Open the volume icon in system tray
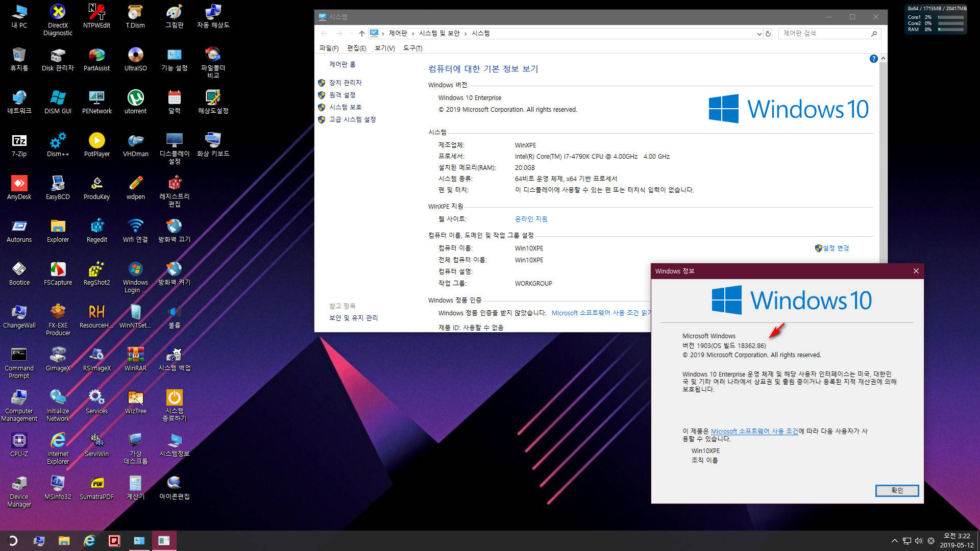 (919, 541)
